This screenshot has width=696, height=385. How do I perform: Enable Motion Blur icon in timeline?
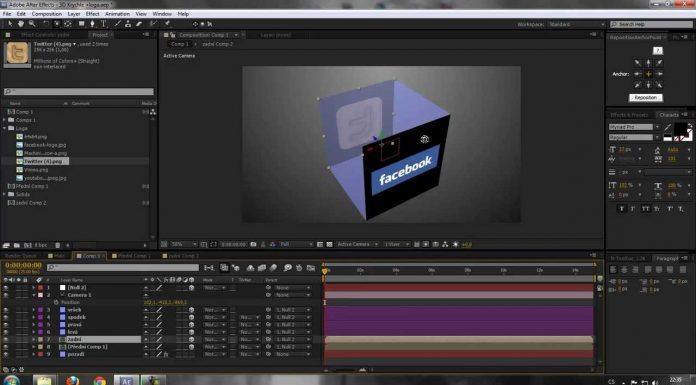273,267
